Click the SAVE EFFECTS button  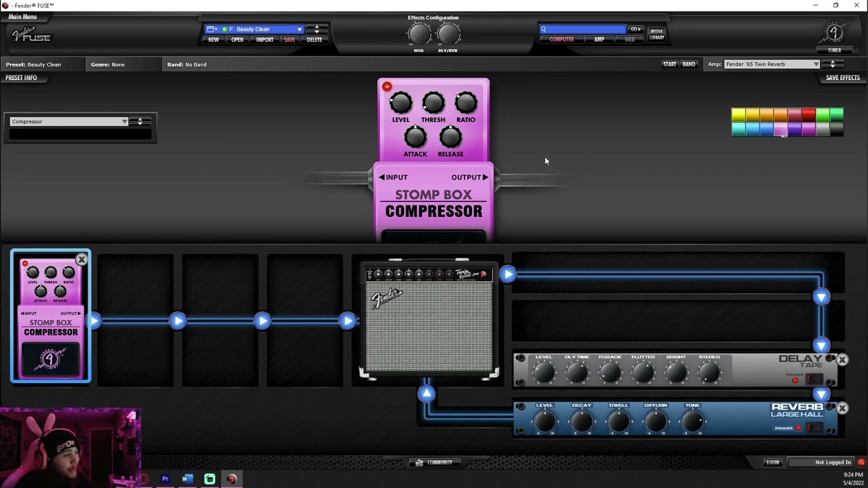coord(843,78)
